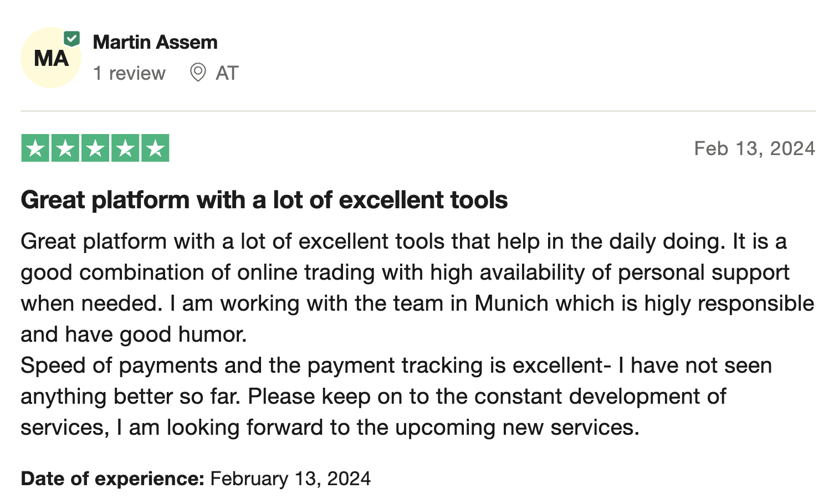The image size is (839, 504).
Task: Click the AT country code
Action: 227,73
